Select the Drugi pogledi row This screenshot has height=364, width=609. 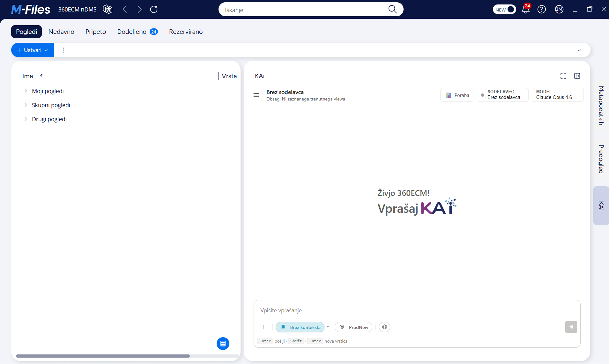[126, 119]
